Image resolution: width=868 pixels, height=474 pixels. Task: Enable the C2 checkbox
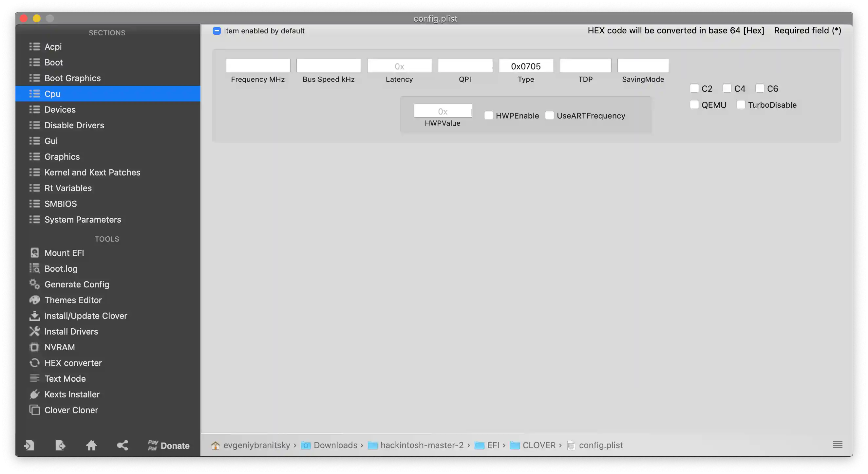[694, 88]
